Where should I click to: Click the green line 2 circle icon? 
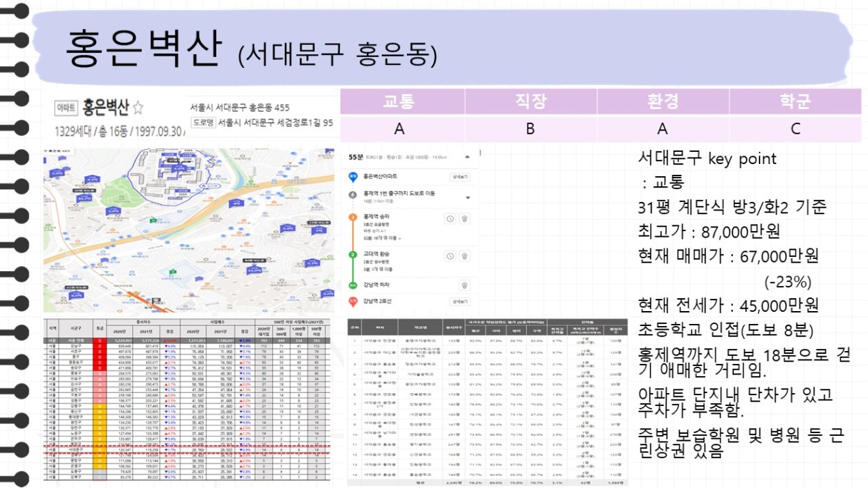coord(353,254)
